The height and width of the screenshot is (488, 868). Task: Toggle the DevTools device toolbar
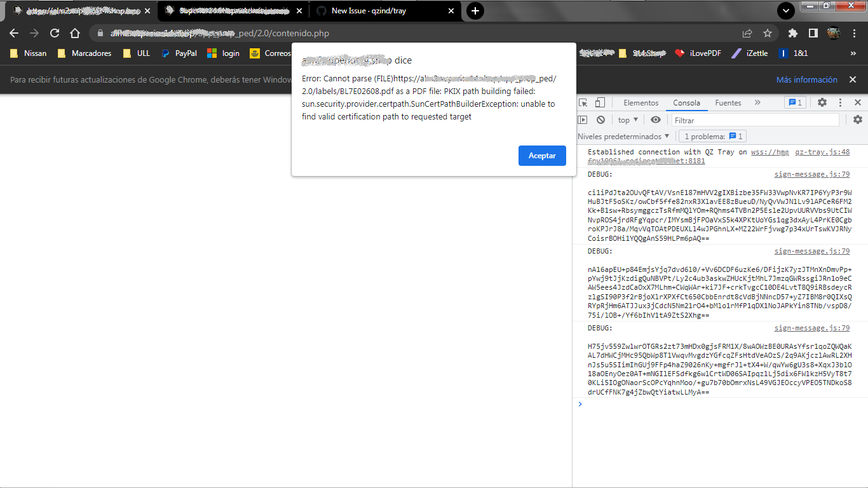coord(600,102)
